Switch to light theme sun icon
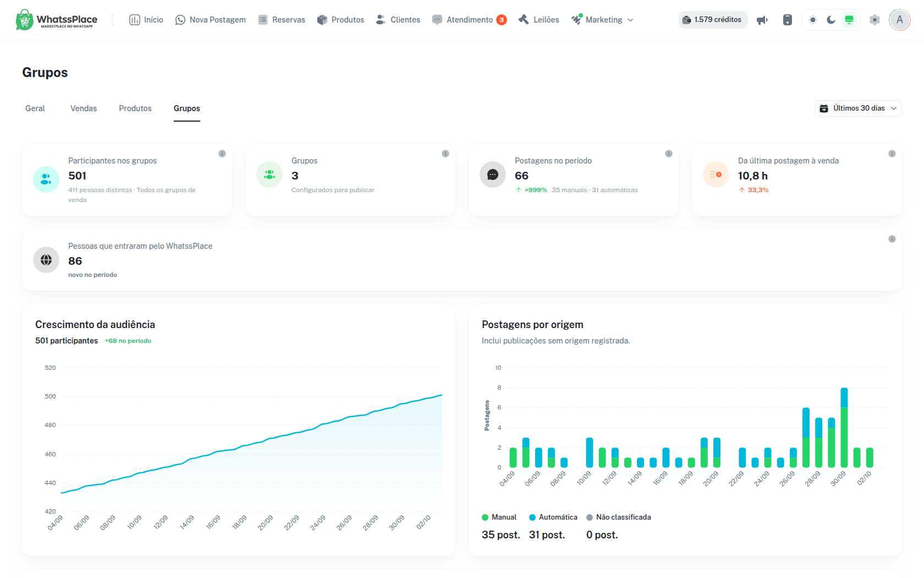 pyautogui.click(x=813, y=20)
